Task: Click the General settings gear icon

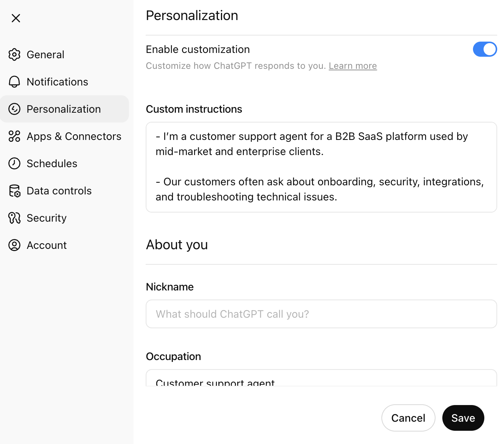Action: pos(14,54)
